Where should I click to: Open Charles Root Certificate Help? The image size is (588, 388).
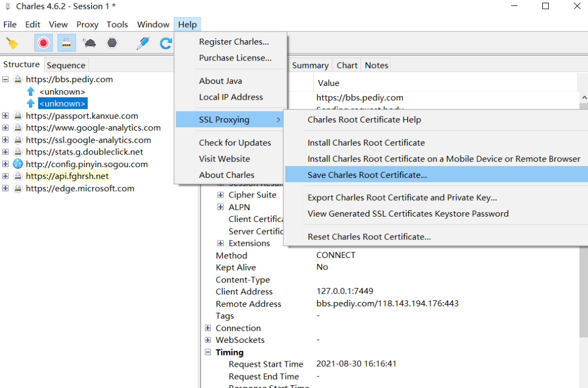(437, 120)
